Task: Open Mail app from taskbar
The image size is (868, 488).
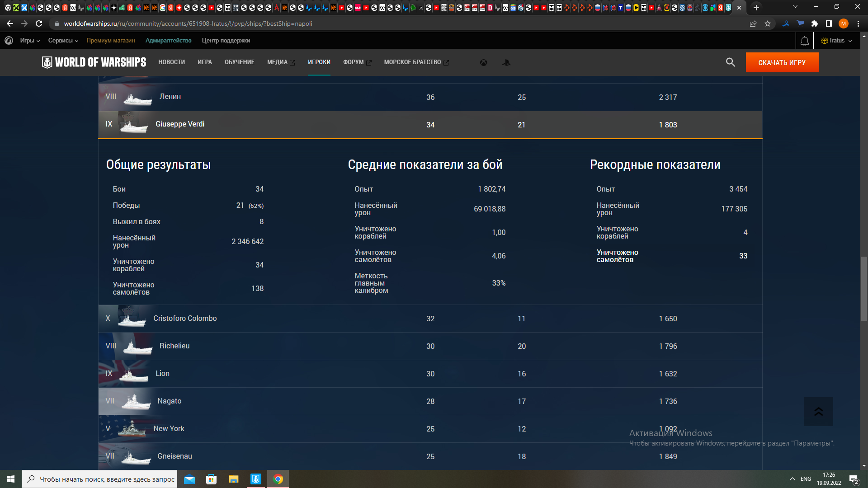Action: tap(189, 479)
